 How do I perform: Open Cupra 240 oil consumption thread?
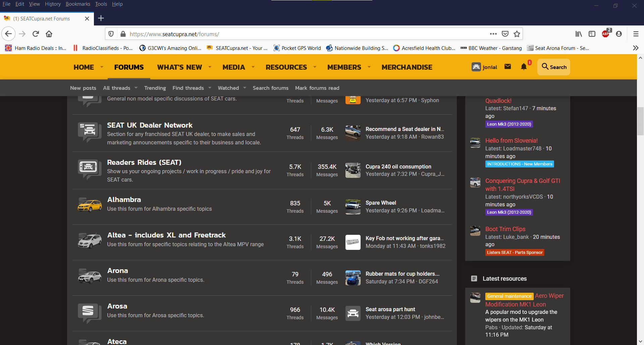coord(398,166)
